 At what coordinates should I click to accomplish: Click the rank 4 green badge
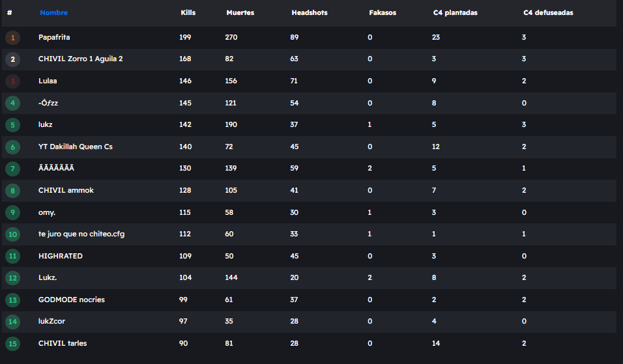click(x=12, y=103)
